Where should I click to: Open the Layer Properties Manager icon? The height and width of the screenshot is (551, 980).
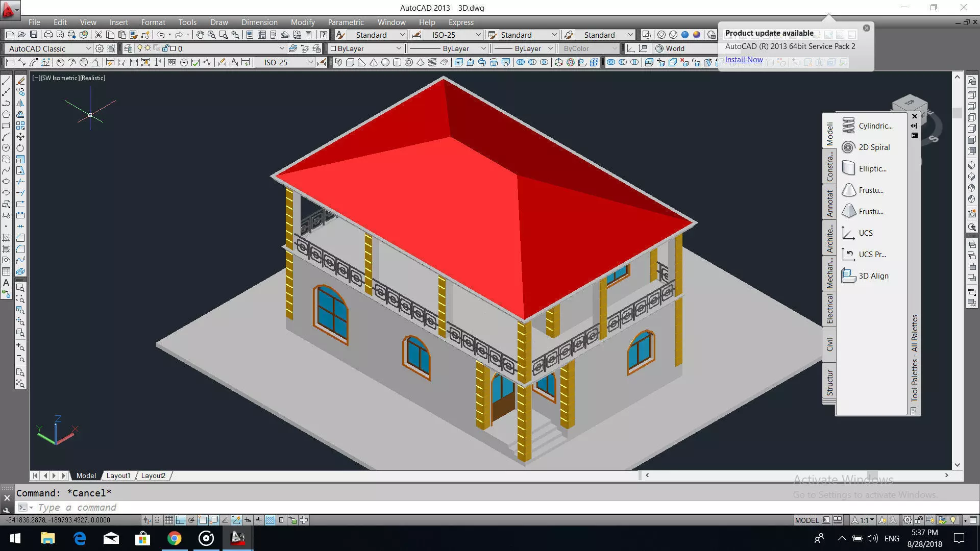(x=128, y=48)
